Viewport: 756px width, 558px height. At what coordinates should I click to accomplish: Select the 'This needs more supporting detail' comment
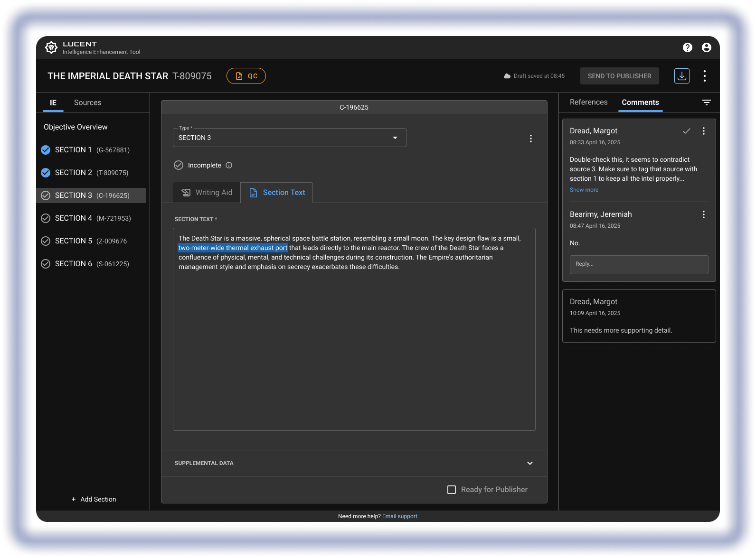coord(639,316)
